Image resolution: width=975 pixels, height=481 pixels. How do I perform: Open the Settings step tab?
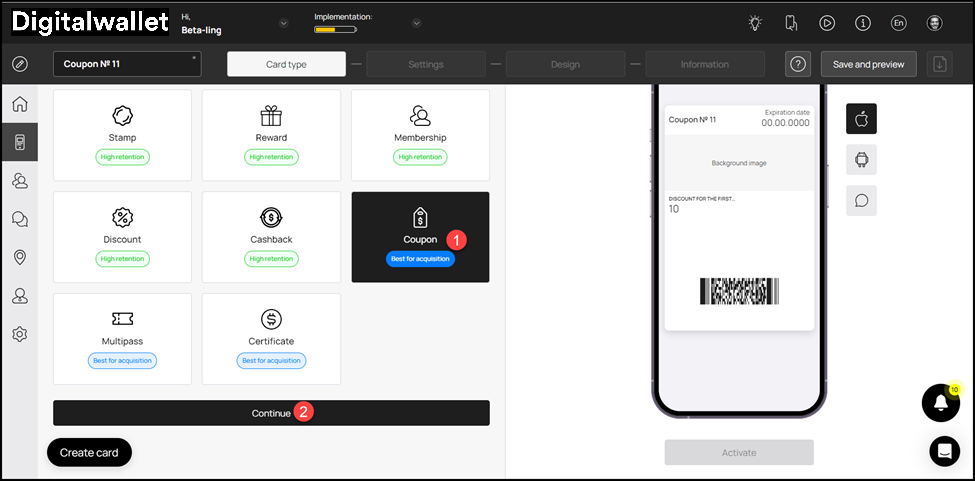pos(426,64)
